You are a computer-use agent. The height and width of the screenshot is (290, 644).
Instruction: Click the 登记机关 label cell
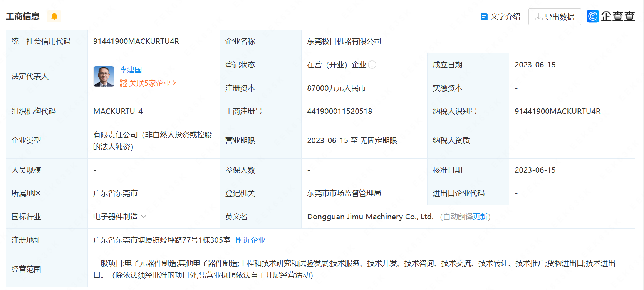[x=260, y=193]
